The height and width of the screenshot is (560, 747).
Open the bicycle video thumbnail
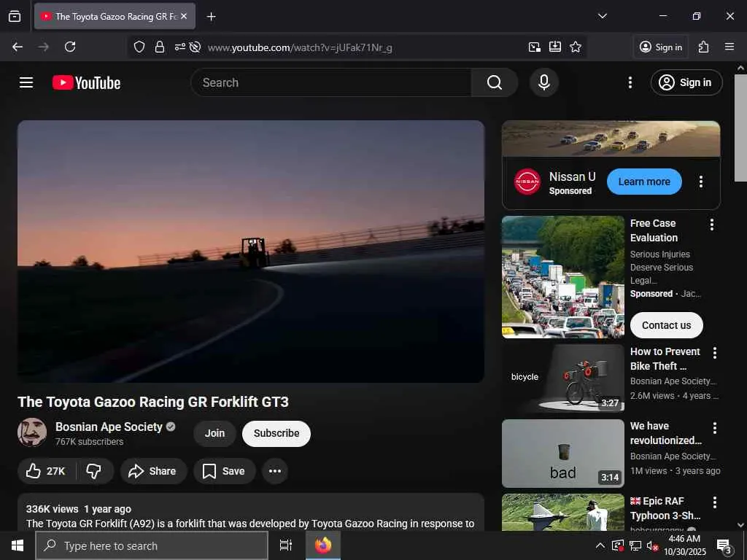point(562,378)
